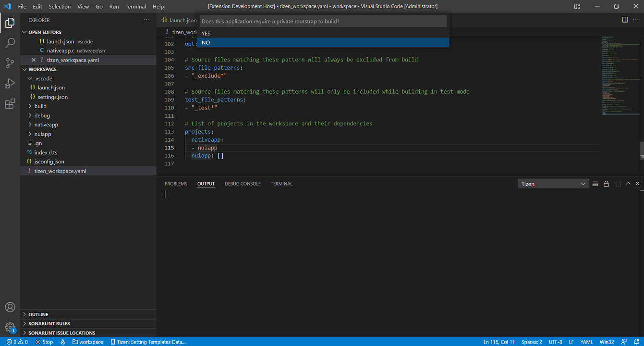The image size is (644, 346).
Task: Open the Tizen output channel dropdown
Action: 553,184
